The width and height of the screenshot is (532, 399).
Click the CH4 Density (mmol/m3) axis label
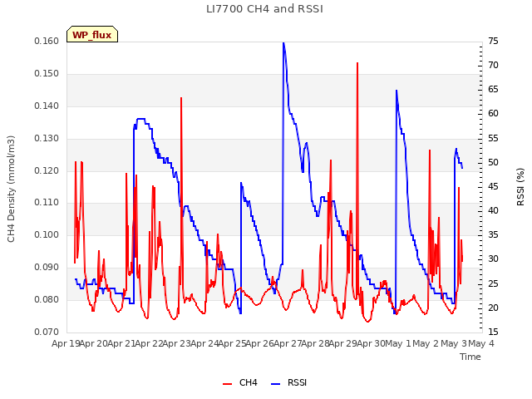(x=11, y=189)
